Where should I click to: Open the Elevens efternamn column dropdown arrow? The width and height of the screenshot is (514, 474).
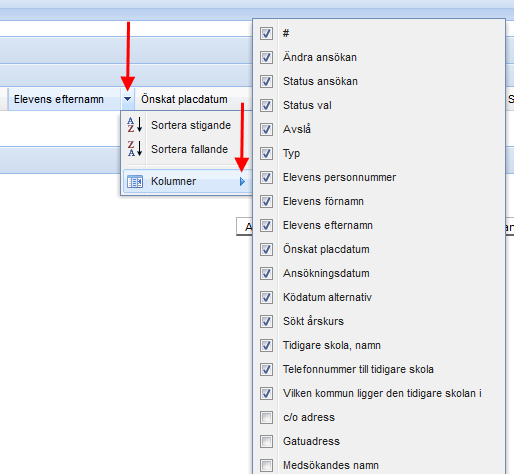[128, 99]
